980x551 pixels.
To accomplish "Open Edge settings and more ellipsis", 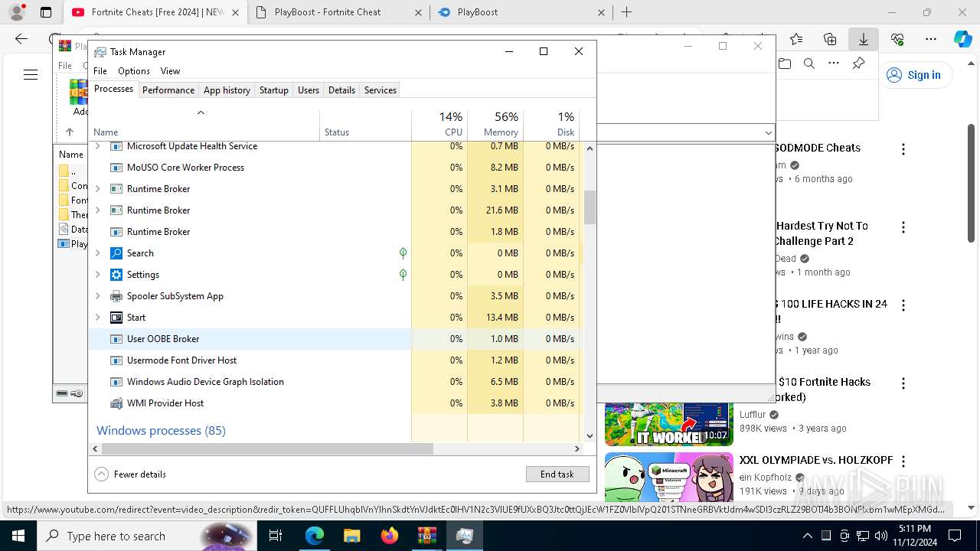I will (931, 39).
